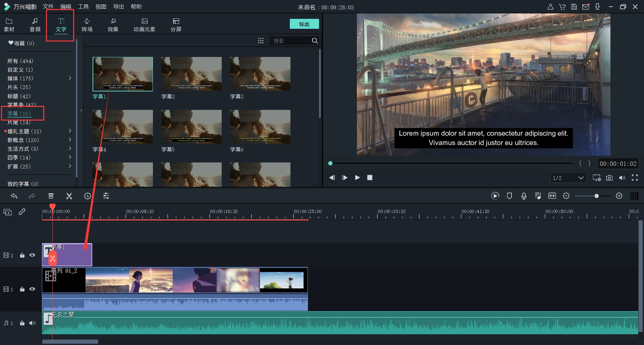Select the 片头 (25) category

pos(19,87)
